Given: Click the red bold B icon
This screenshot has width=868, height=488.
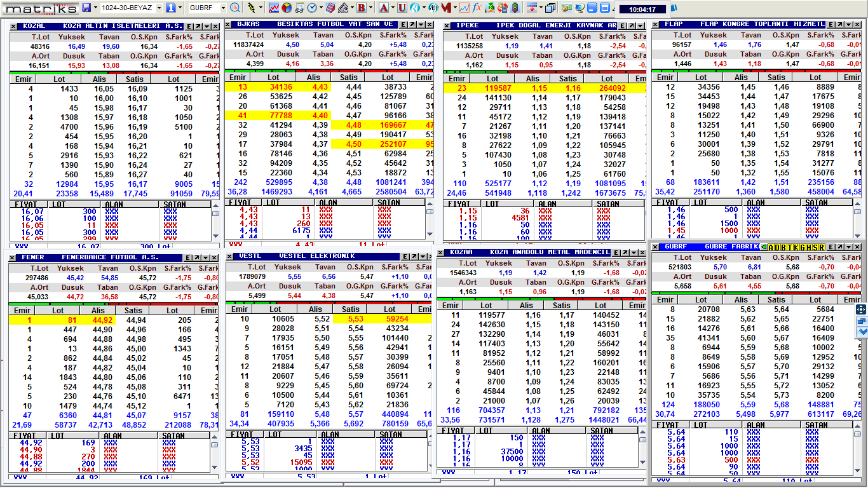Looking at the screenshot, I should [361, 8].
